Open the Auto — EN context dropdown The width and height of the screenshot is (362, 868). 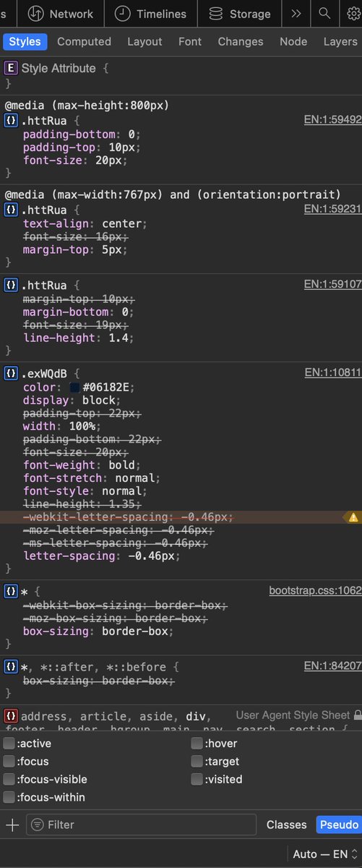pos(325,854)
